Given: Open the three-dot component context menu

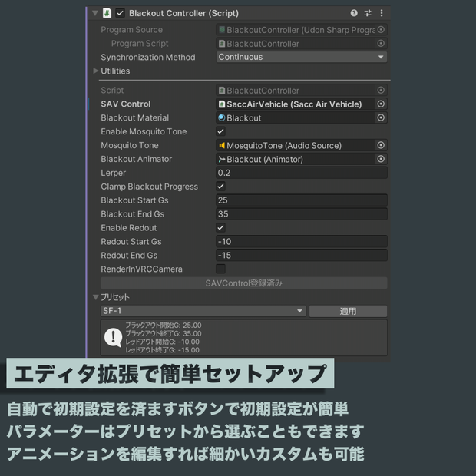Looking at the screenshot, I should pyautogui.click(x=382, y=13).
